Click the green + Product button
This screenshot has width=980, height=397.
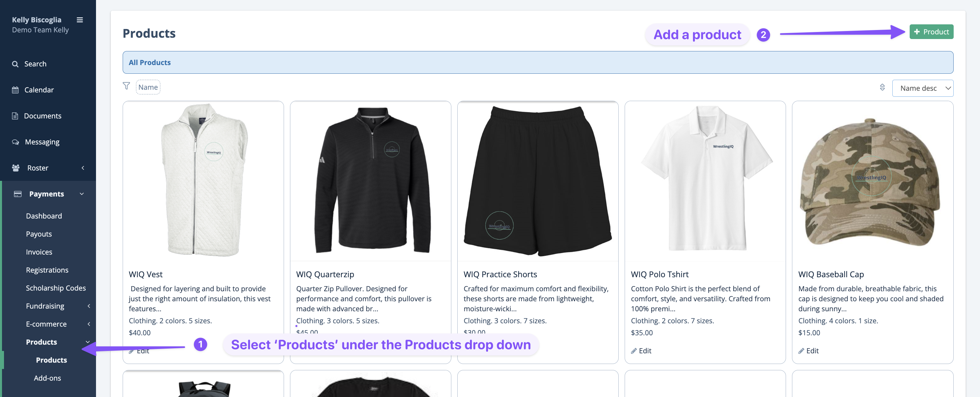(931, 32)
